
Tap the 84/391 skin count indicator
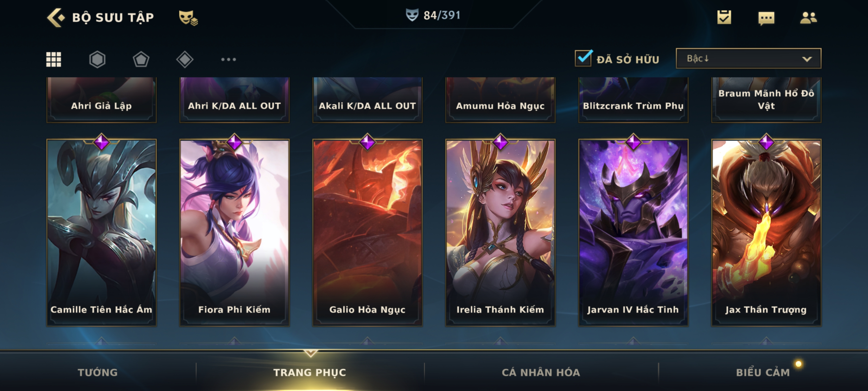pyautogui.click(x=433, y=15)
